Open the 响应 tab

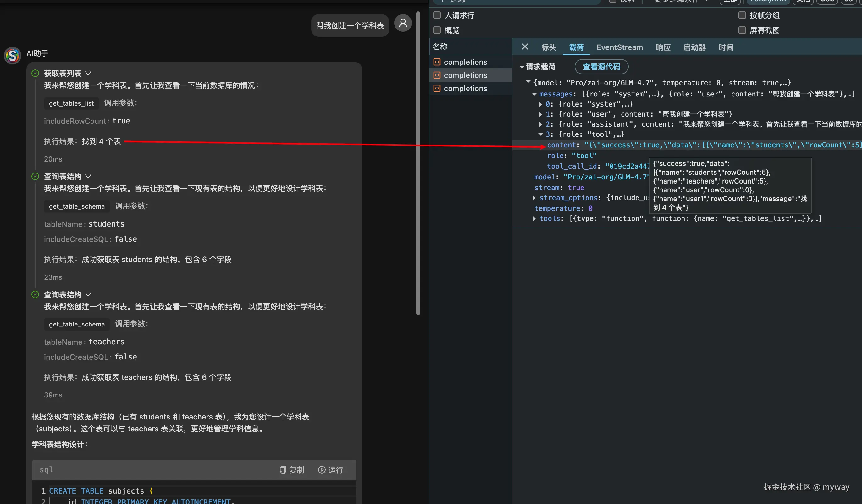pyautogui.click(x=663, y=47)
